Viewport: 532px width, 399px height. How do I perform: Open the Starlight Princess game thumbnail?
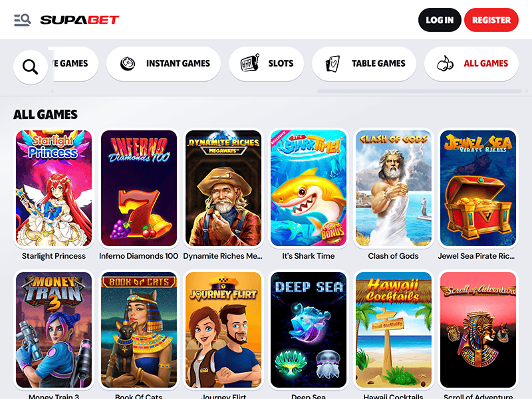[x=54, y=188]
